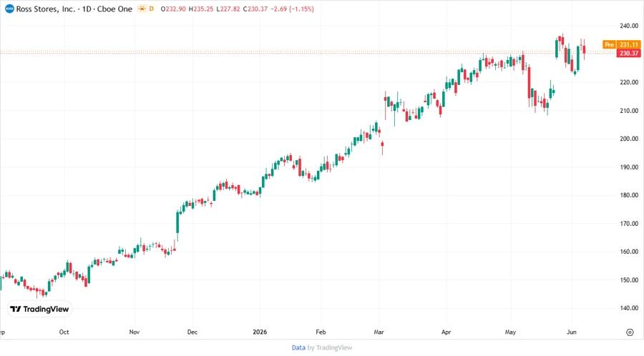The height and width of the screenshot is (356, 644).
Task: Click the Ross Stores logo icon
Action: pos(9,9)
